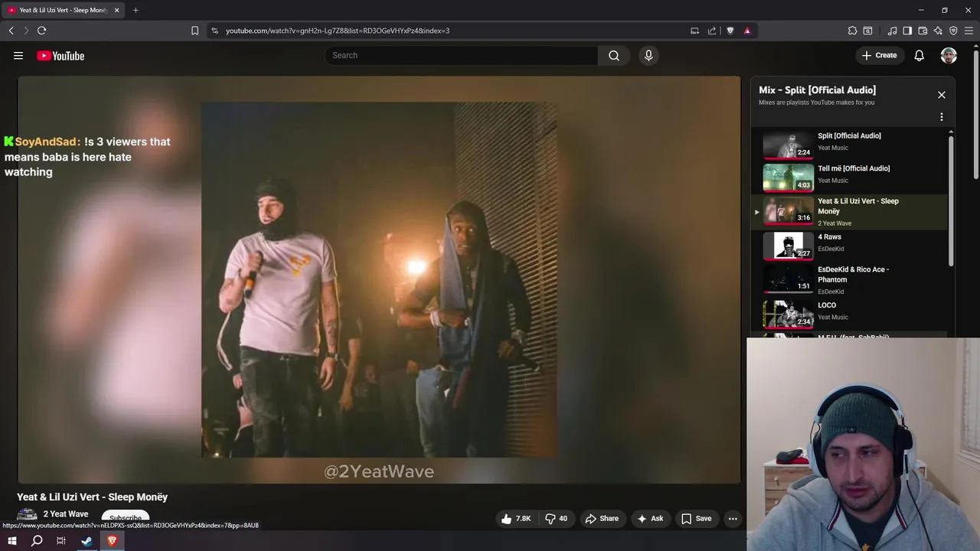Select the 4 Raws playlist entry

[x=849, y=245]
